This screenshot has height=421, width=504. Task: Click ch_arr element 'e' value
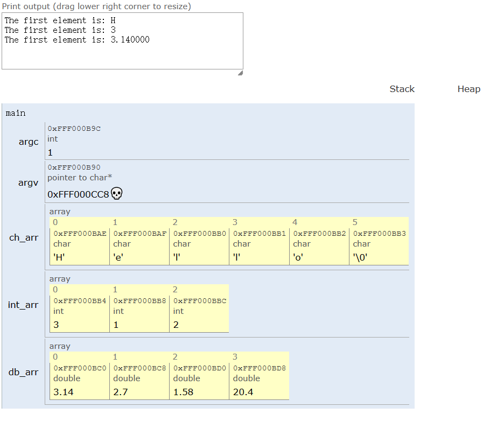[118, 257]
